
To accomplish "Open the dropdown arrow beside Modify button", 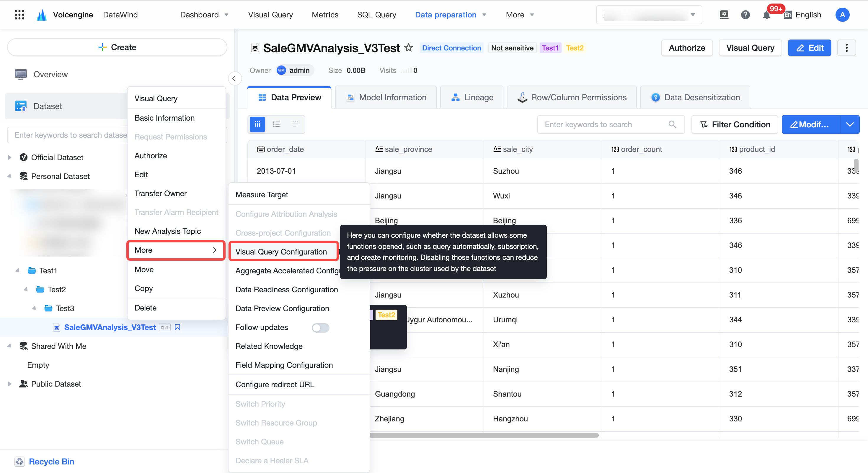I will coord(849,124).
